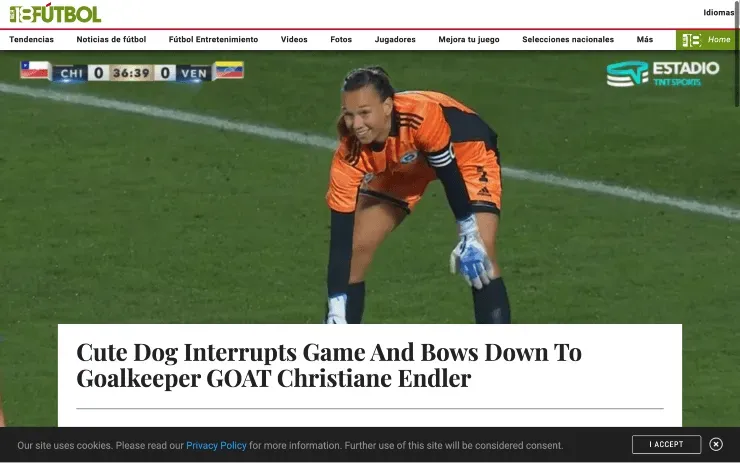Open Fútbol Entretenimiento section

pyautogui.click(x=213, y=40)
